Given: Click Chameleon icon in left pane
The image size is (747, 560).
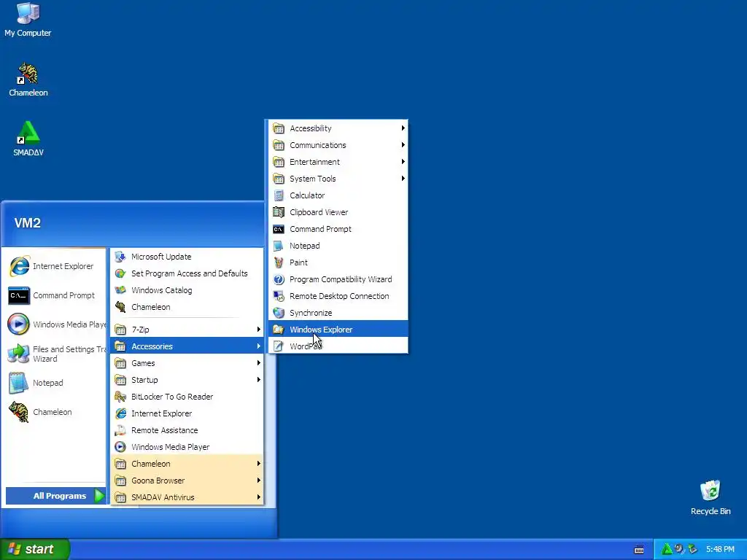Looking at the screenshot, I should (x=18, y=412).
